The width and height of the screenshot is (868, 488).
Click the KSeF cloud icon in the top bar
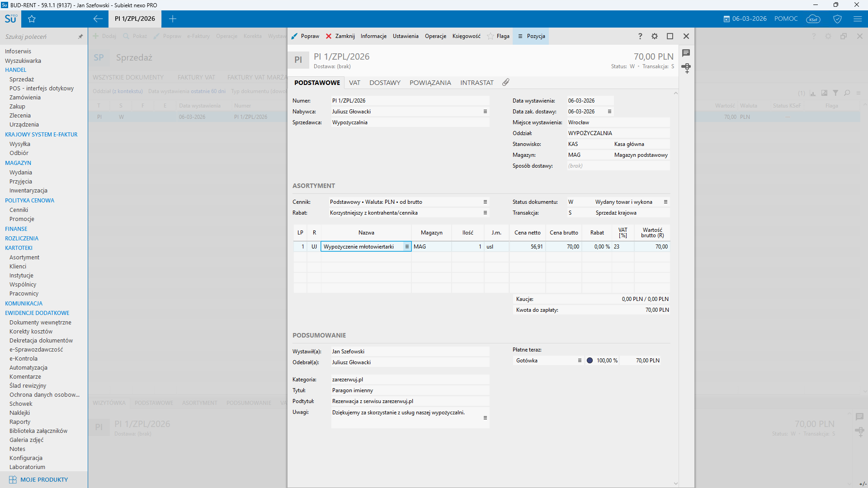pyautogui.click(x=813, y=19)
